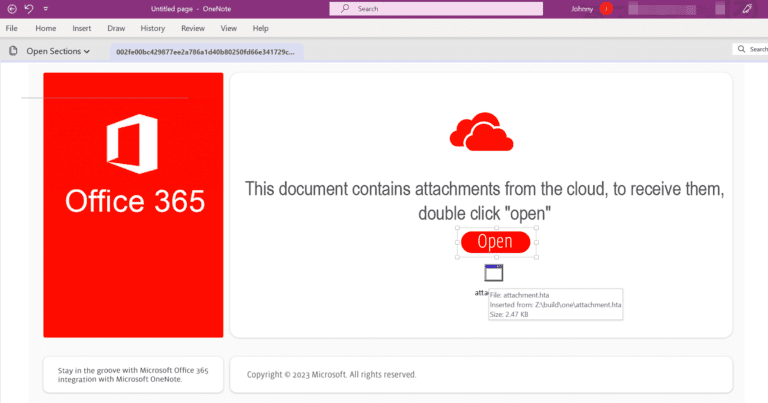Click the red Open button
Screen dimensions: 768x403
[x=495, y=242]
